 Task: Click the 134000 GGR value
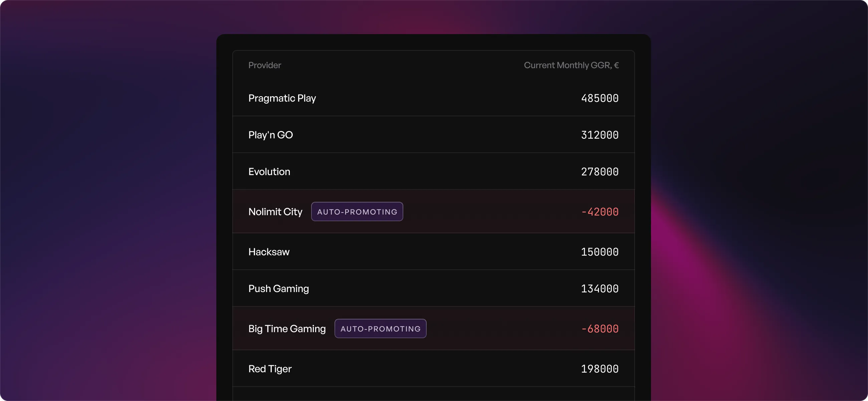click(x=600, y=289)
